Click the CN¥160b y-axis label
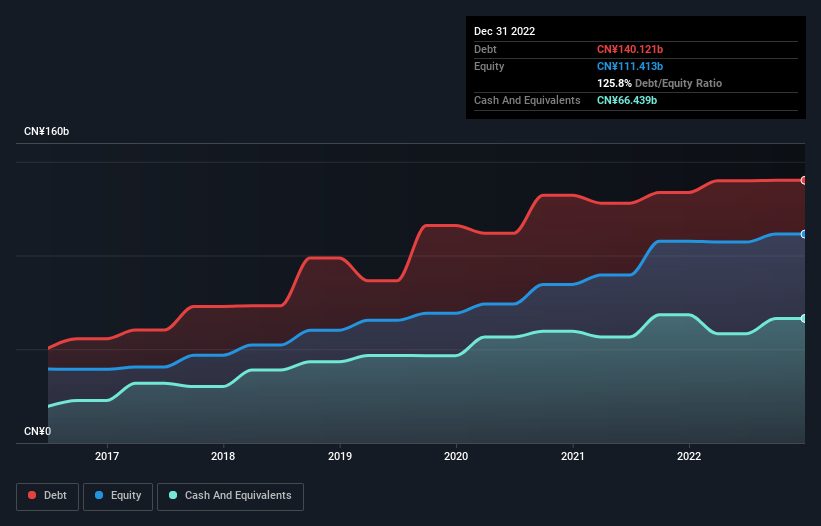Image resolution: width=821 pixels, height=526 pixels. pos(47,131)
